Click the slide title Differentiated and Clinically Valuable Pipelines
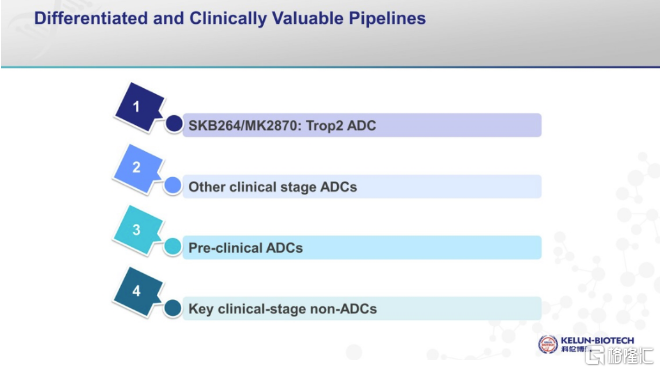 [230, 19]
